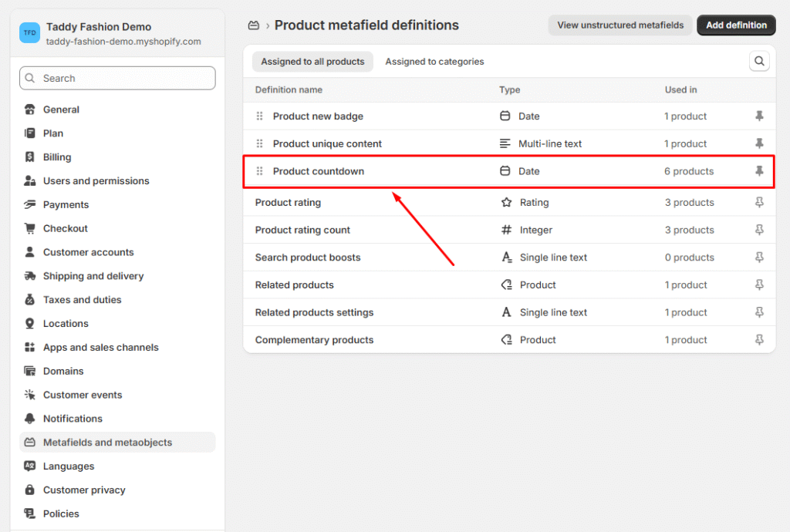Click the Billing dollar icon
Screen dimensions: 790x532
30,157
